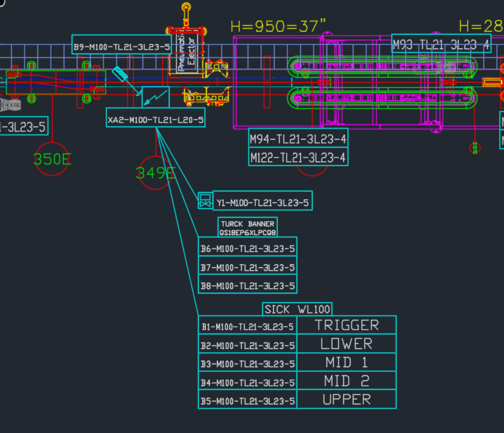The width and height of the screenshot is (504, 433).
Task: Click the UPPER cell
Action: [346, 399]
